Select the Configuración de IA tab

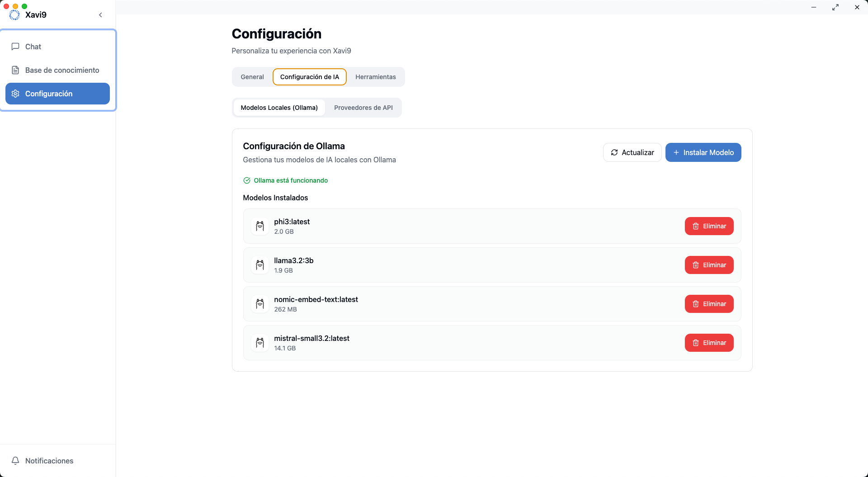pyautogui.click(x=309, y=77)
